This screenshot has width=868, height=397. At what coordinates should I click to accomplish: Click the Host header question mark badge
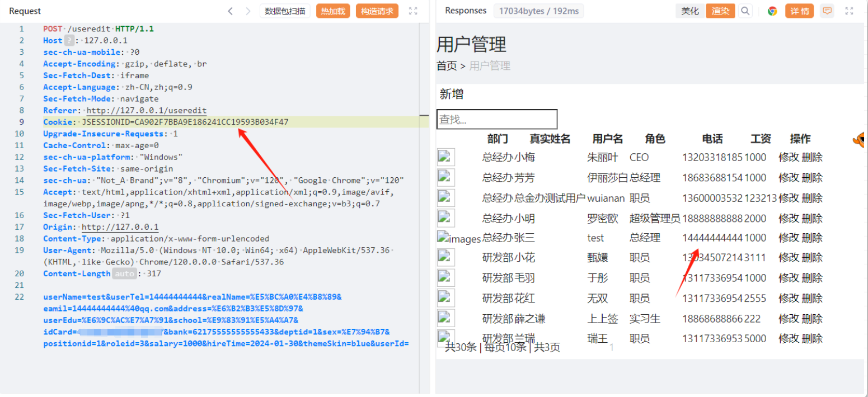[69, 40]
